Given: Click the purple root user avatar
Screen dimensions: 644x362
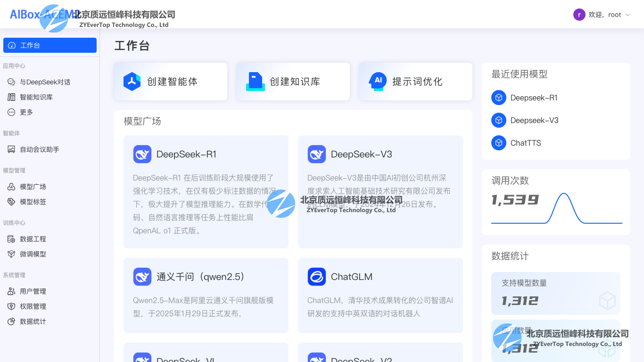Looking at the screenshot, I should point(579,15).
